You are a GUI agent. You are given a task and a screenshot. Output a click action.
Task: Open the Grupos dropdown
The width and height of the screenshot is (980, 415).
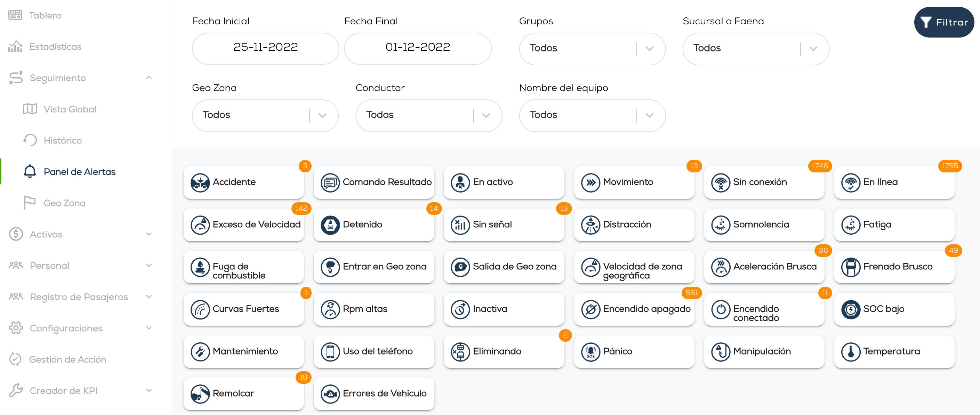(592, 48)
